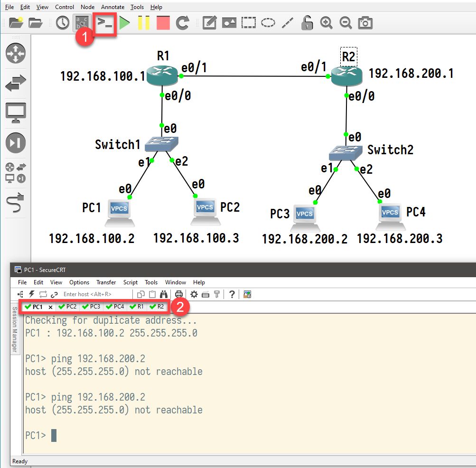Screen dimensions: 476x468
Task: Select PC4 VPCS node
Action: (x=391, y=217)
